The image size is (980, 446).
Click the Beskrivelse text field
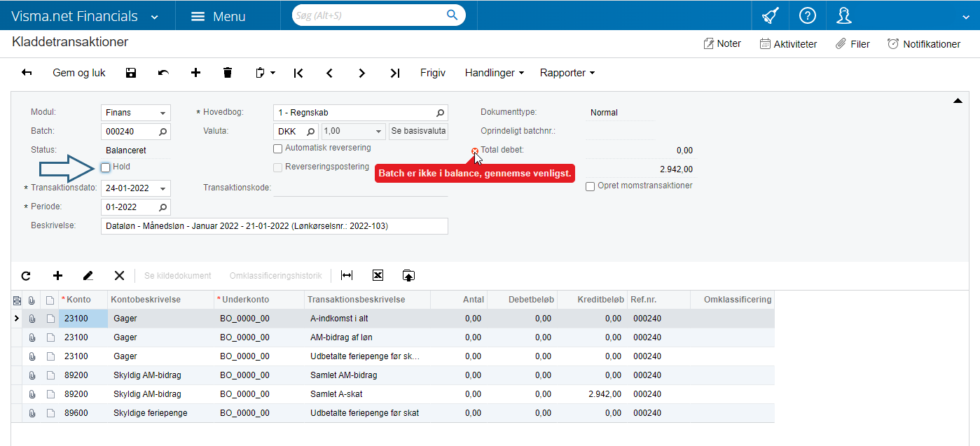pos(274,226)
